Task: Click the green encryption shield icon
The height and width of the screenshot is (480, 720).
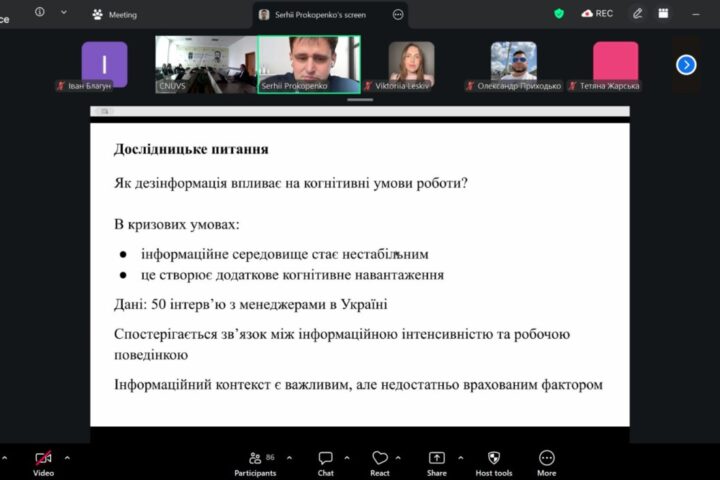Action: [x=559, y=14]
